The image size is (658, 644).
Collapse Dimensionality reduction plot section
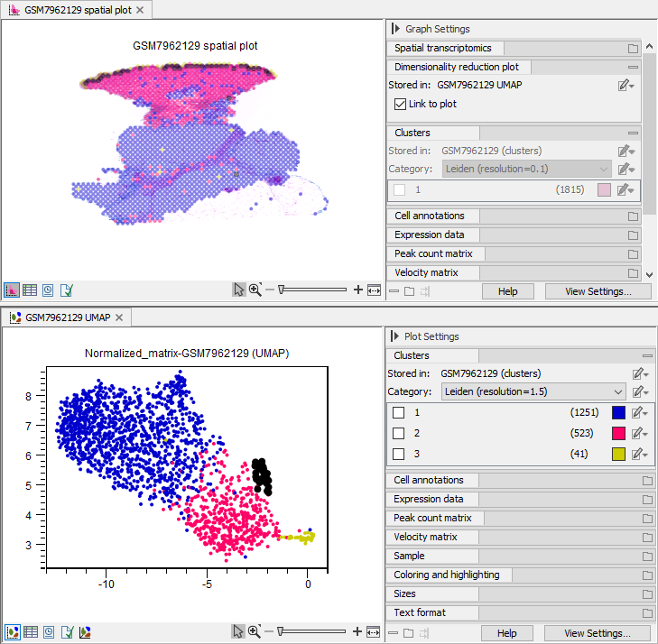633,67
